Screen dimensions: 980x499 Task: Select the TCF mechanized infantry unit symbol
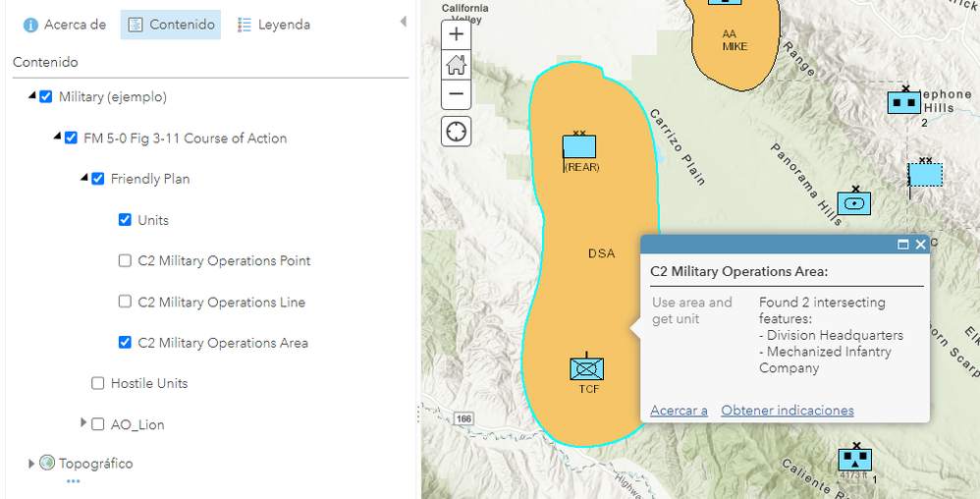tap(587, 367)
